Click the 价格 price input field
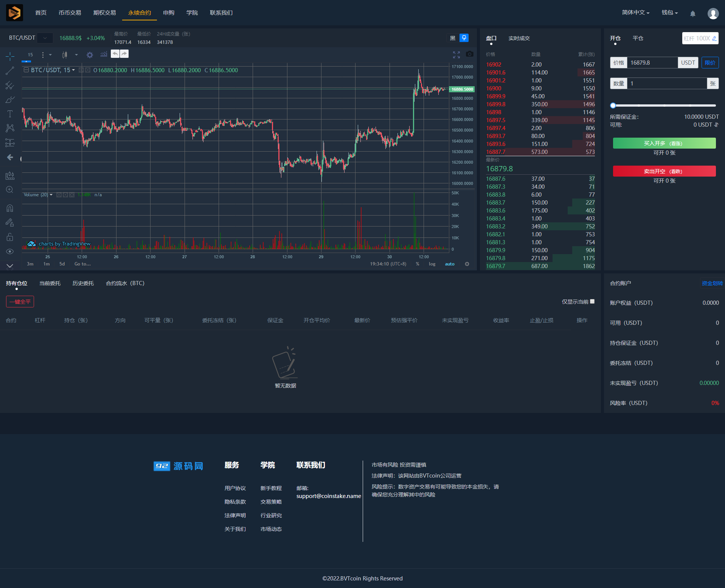Viewport: 725px width, 588px height. click(652, 63)
